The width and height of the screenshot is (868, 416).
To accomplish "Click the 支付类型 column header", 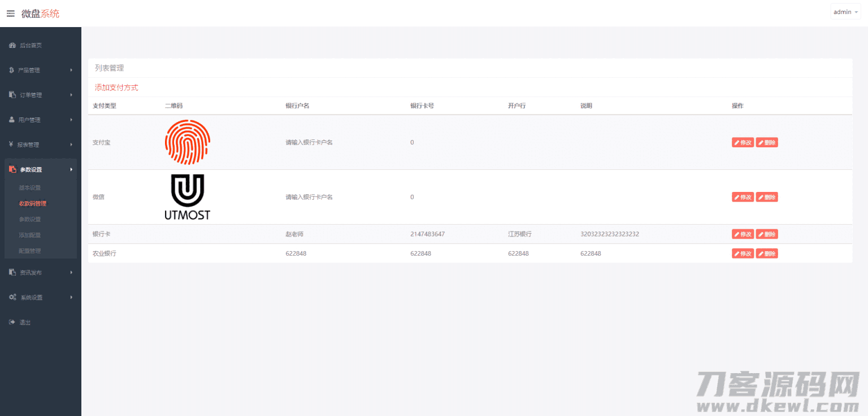I will tap(104, 106).
